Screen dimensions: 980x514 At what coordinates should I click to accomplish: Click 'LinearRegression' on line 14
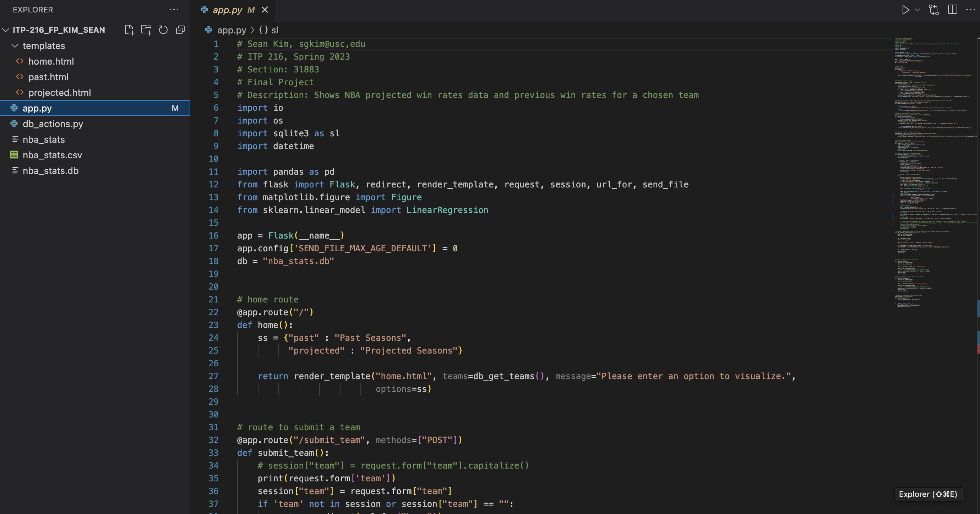(447, 210)
